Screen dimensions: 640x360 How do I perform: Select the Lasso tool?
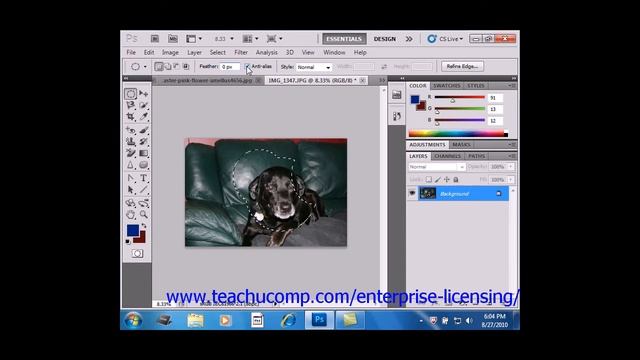tap(131, 105)
